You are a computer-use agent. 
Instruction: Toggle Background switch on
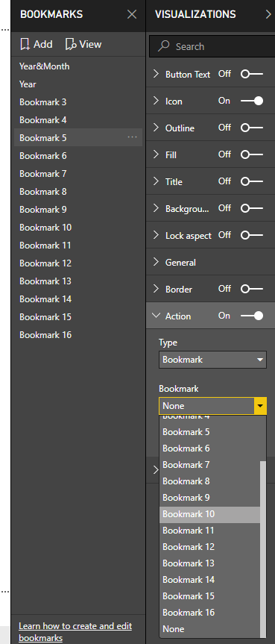coord(252,209)
